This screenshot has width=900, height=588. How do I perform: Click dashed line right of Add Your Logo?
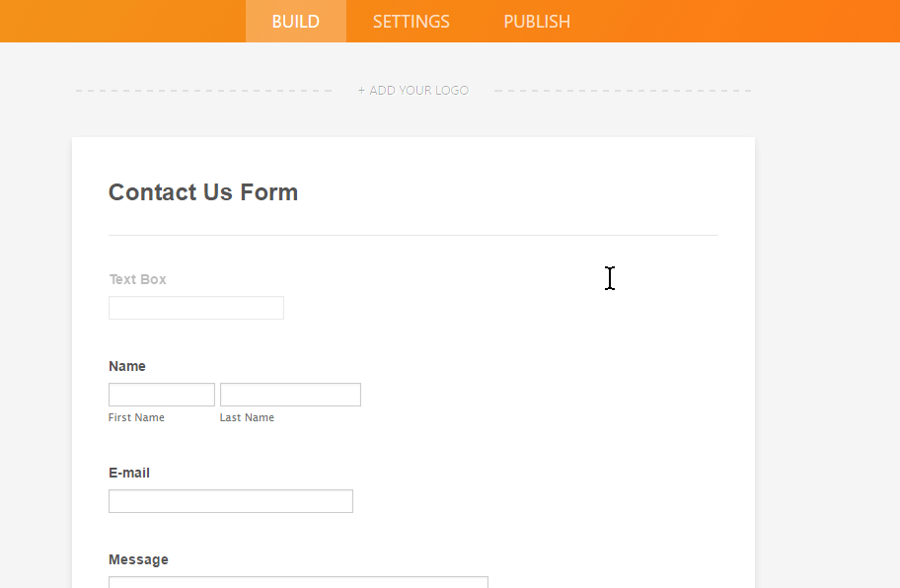[x=622, y=91]
